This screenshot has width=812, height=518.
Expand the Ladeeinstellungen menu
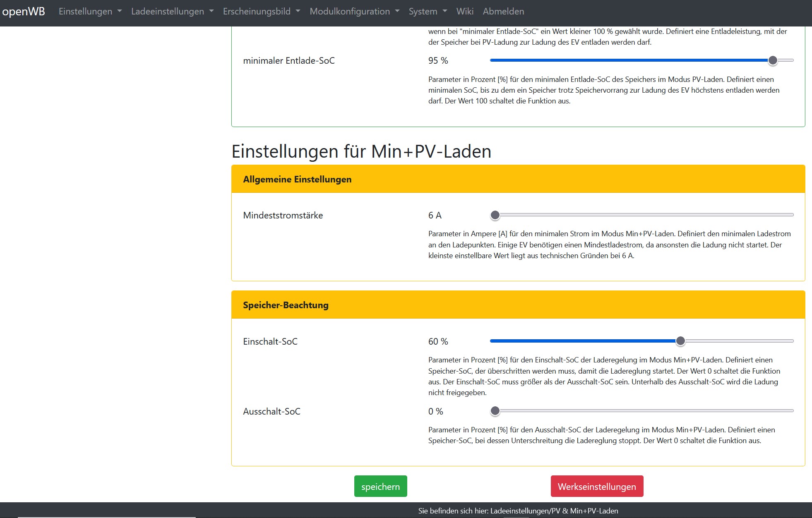(172, 12)
